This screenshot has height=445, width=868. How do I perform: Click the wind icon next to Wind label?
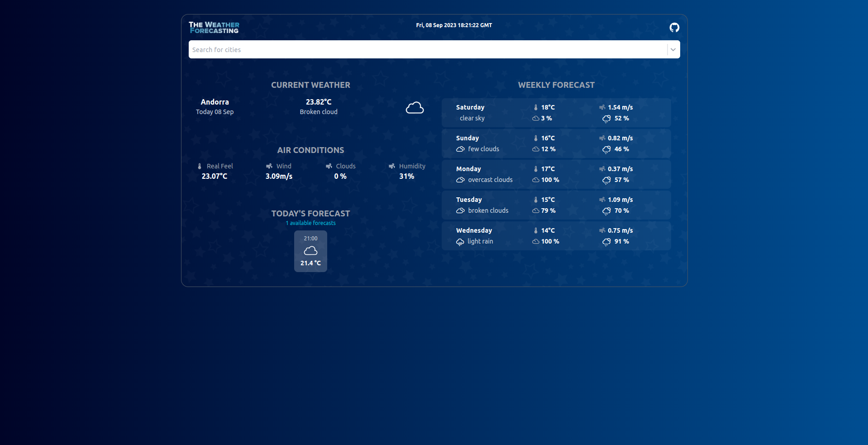[x=269, y=166]
